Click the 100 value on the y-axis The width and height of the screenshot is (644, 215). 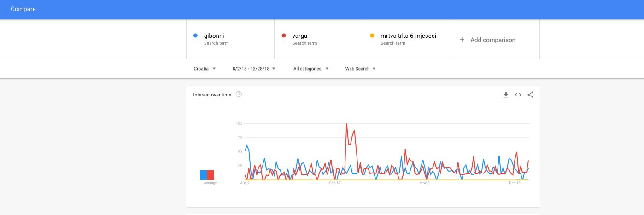(x=239, y=123)
